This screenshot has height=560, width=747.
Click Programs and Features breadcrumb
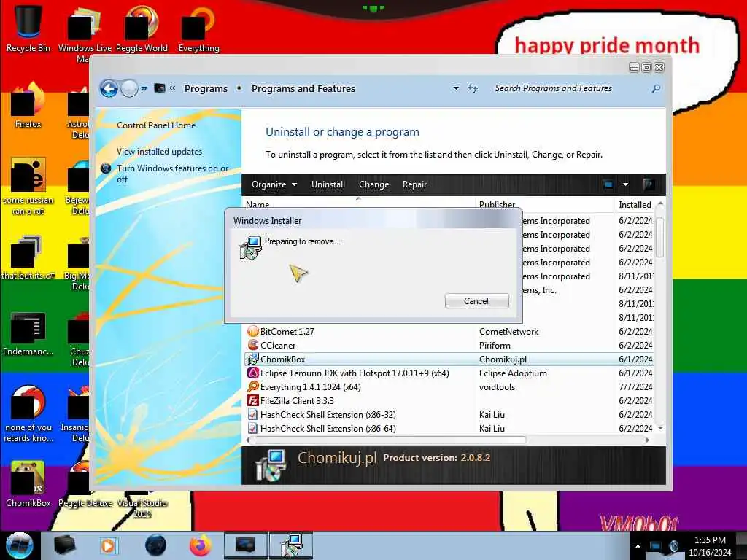[x=303, y=88]
